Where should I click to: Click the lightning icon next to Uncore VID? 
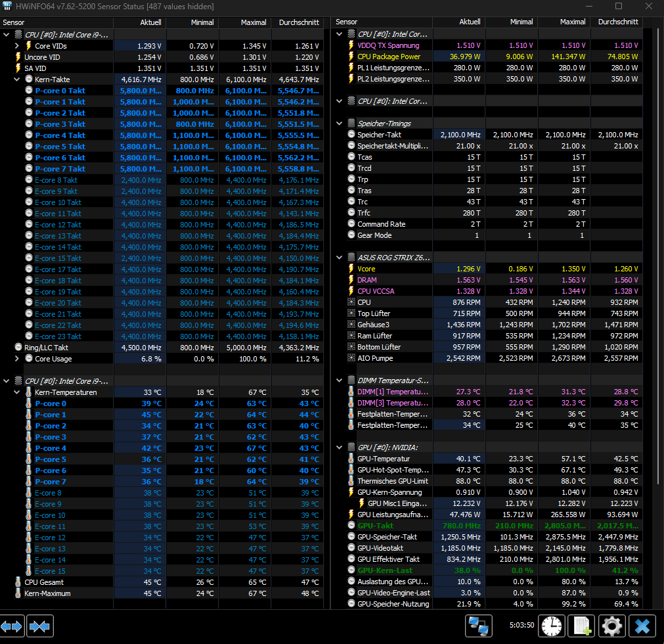(x=18, y=57)
